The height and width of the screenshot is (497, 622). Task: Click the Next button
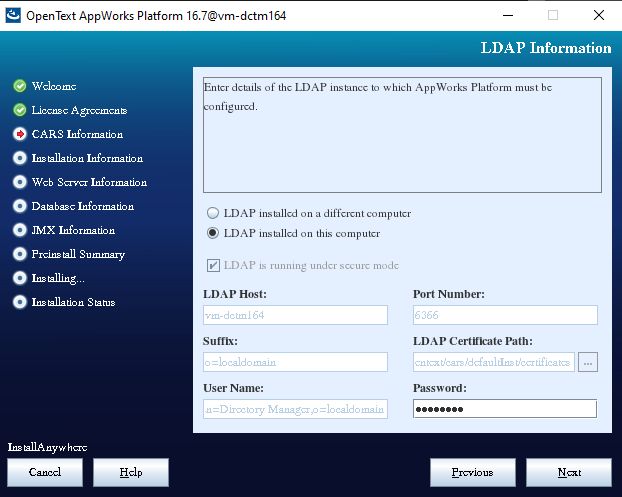pyautogui.click(x=568, y=472)
